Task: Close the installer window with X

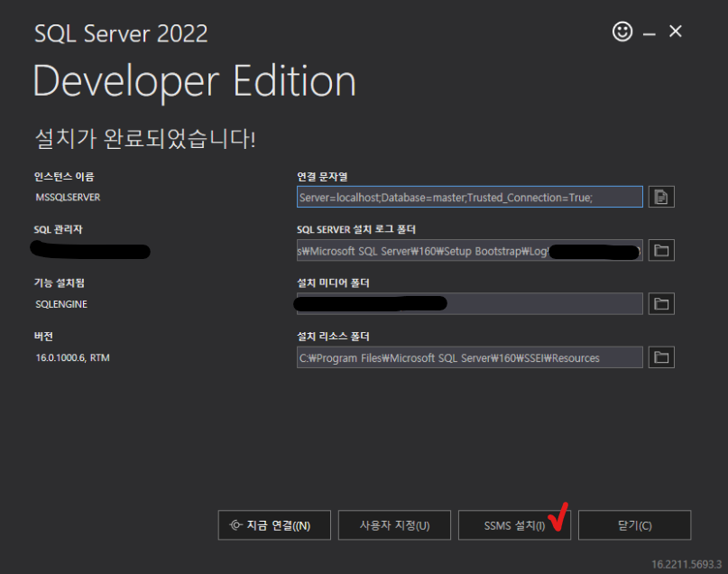Action: (675, 31)
